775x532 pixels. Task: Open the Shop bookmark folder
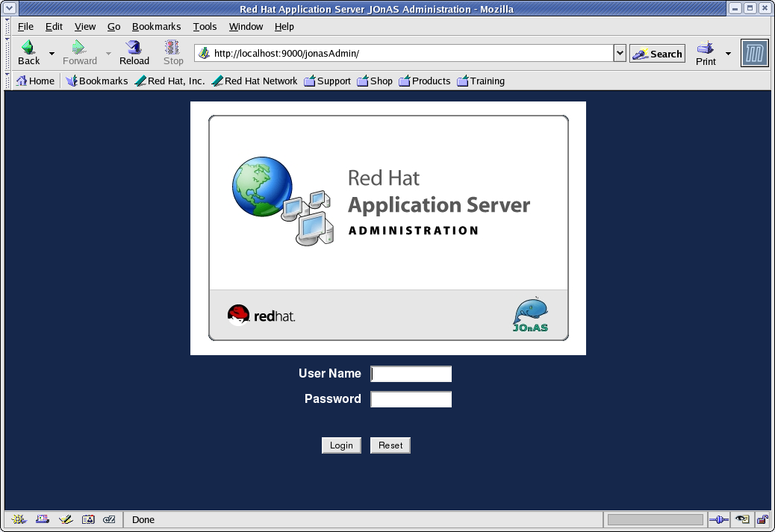tap(375, 81)
